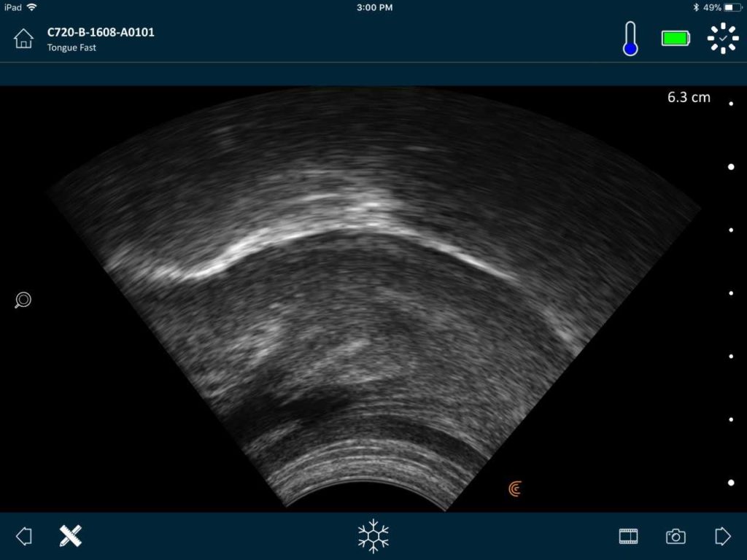Tap the magnifier zoom icon
747x560 pixels.
pyautogui.click(x=23, y=300)
